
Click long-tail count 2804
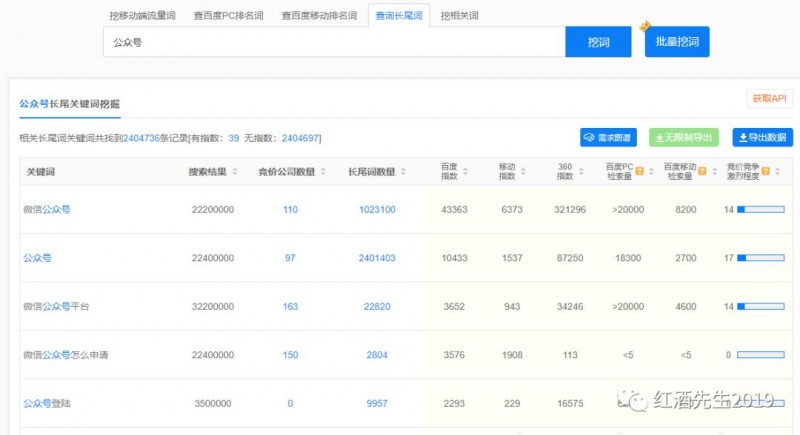377,355
